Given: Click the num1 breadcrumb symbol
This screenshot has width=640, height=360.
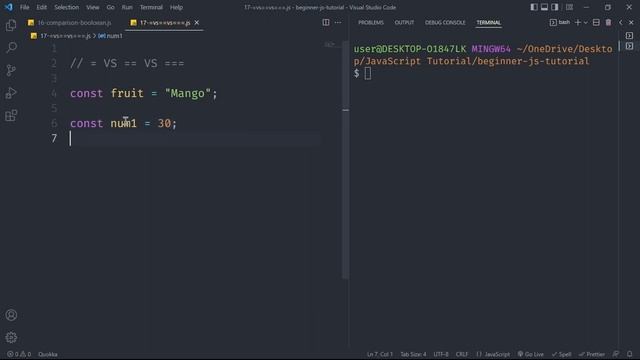Looking at the screenshot, I should pyautogui.click(x=110, y=36).
